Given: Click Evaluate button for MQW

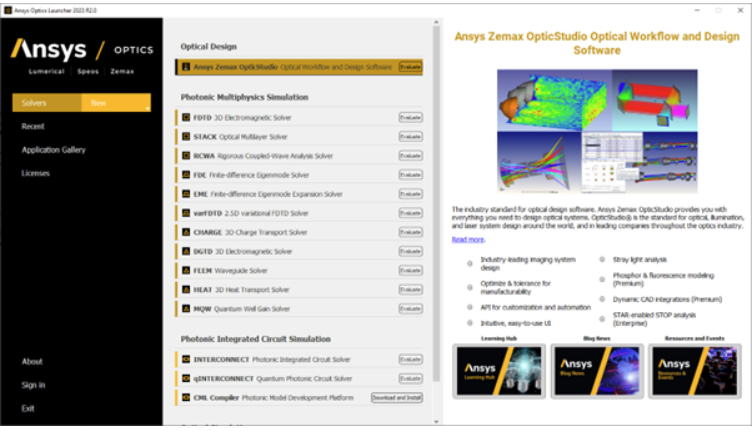Looking at the screenshot, I should point(410,309).
